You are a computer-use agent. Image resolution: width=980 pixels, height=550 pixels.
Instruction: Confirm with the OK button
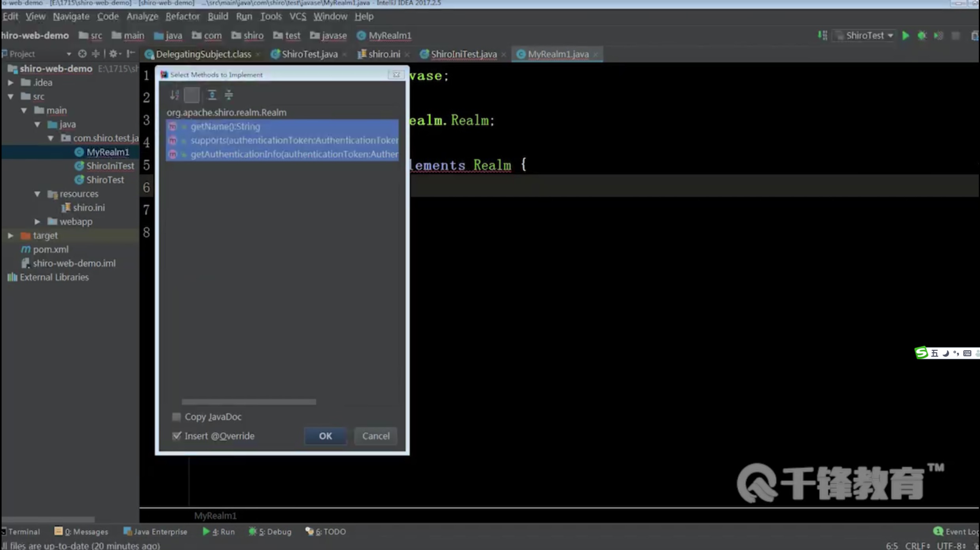coord(325,436)
